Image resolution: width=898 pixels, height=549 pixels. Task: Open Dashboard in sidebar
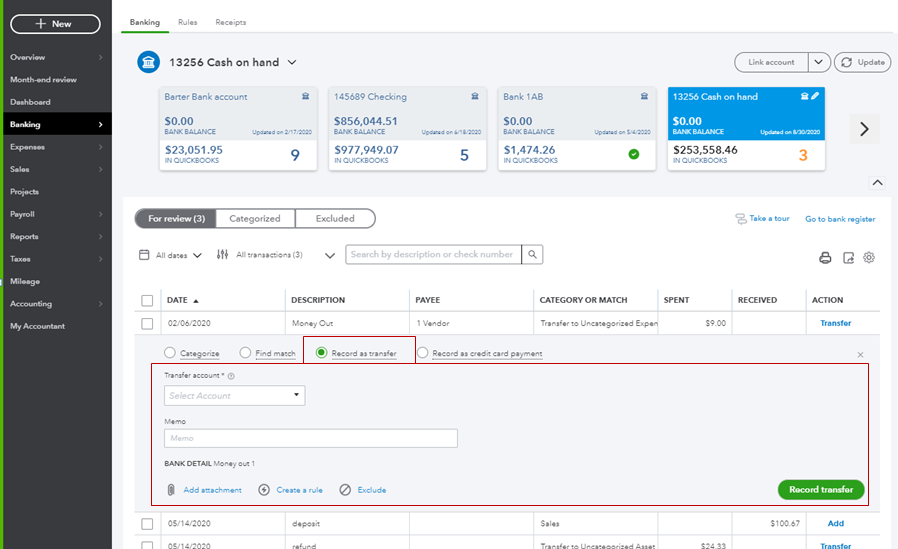30,102
